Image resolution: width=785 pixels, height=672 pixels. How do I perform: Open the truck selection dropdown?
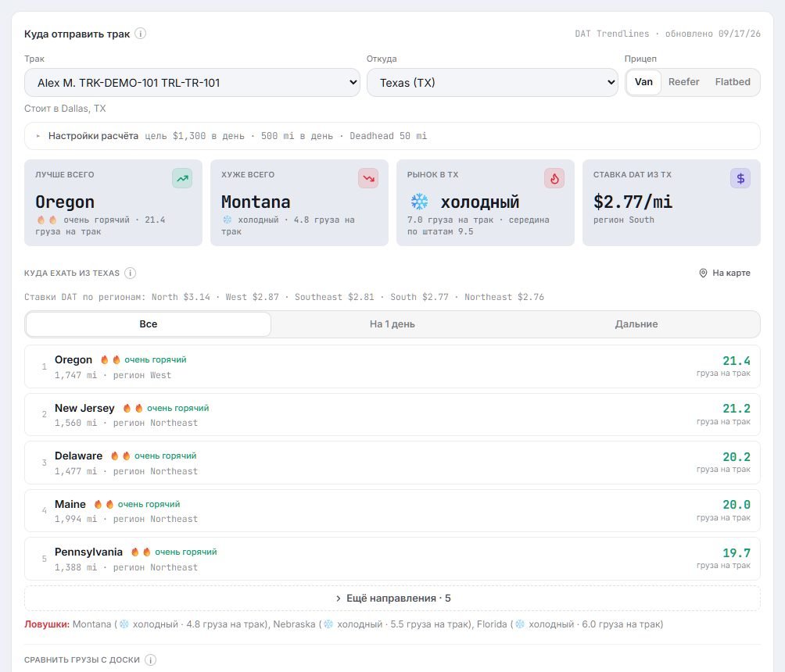[192, 83]
